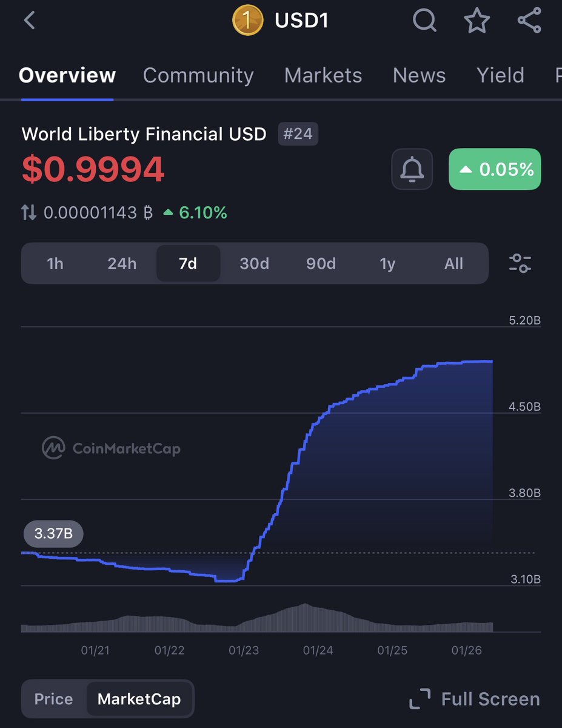
Task: Tap the USD1 gold coin logo
Action: (x=247, y=21)
